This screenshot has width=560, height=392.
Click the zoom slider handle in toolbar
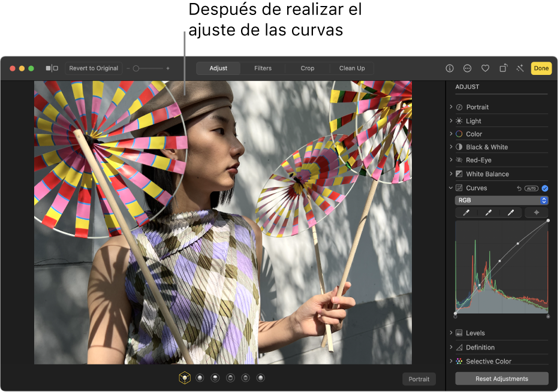(136, 68)
